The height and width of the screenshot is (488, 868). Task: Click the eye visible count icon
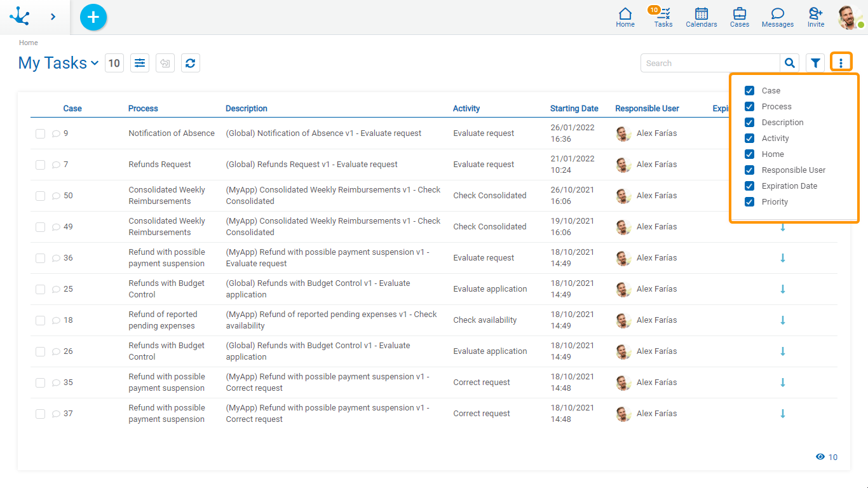click(820, 457)
